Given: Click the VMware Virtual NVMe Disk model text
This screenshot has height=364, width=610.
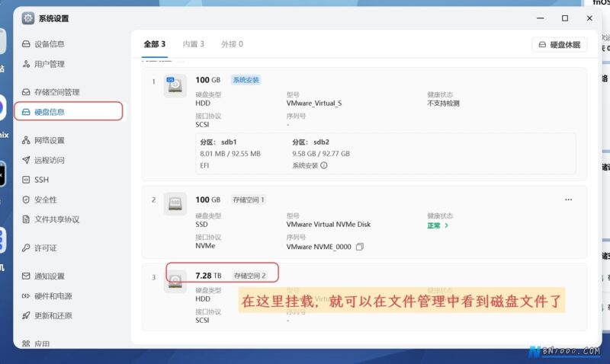Looking at the screenshot, I should pos(329,225).
